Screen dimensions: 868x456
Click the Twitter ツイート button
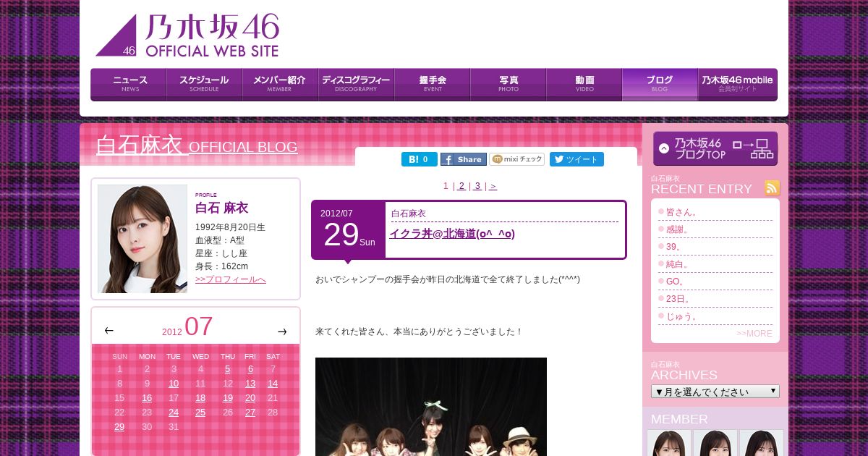(x=576, y=159)
